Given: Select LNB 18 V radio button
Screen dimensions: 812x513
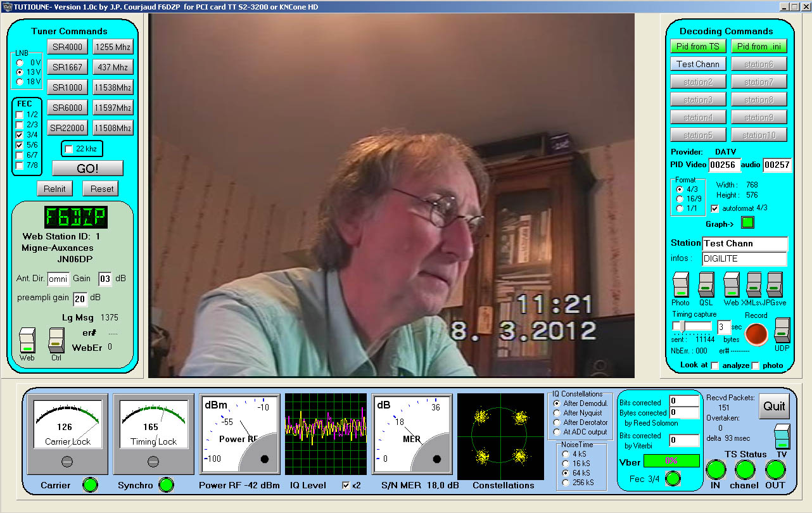Looking at the screenshot, I should click(21, 82).
